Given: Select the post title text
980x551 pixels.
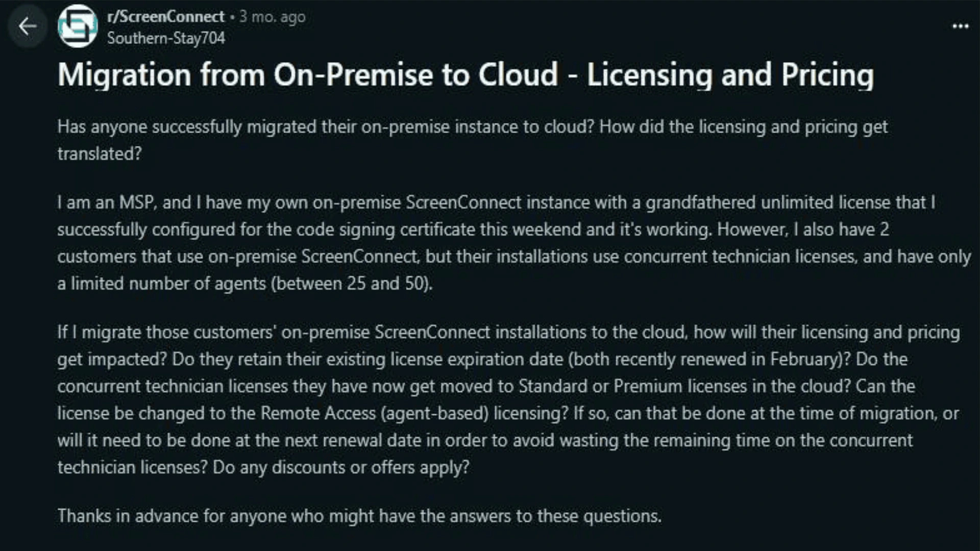Looking at the screenshot, I should (x=465, y=74).
